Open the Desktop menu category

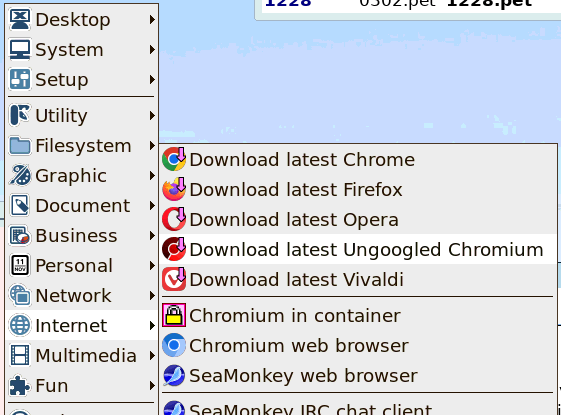click(82, 19)
